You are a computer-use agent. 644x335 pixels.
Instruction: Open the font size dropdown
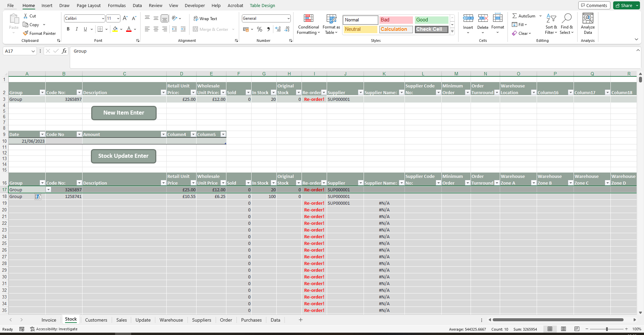point(118,18)
